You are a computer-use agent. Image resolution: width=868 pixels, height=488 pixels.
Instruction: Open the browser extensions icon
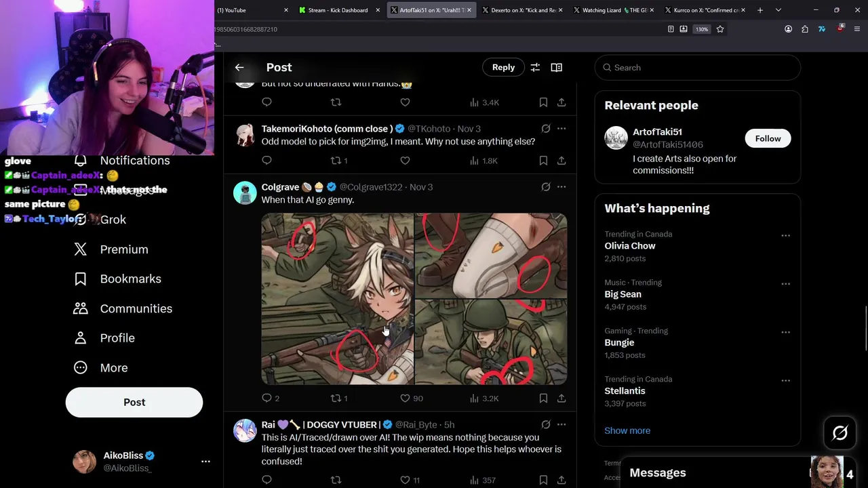[805, 29]
